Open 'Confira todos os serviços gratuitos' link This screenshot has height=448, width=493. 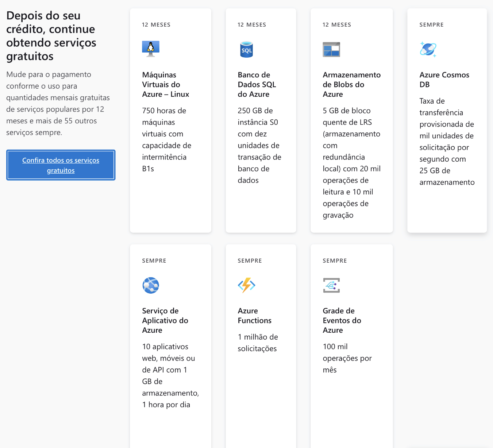pyautogui.click(x=61, y=165)
